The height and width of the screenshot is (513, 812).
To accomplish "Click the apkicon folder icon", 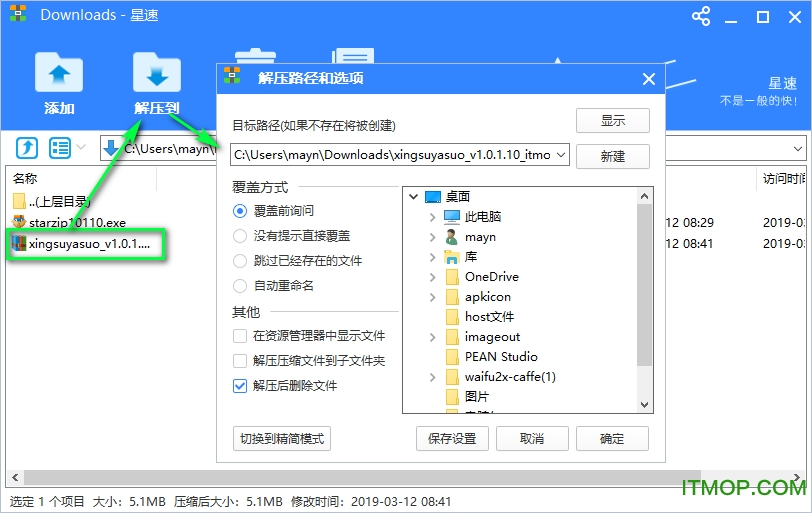I will click(452, 297).
